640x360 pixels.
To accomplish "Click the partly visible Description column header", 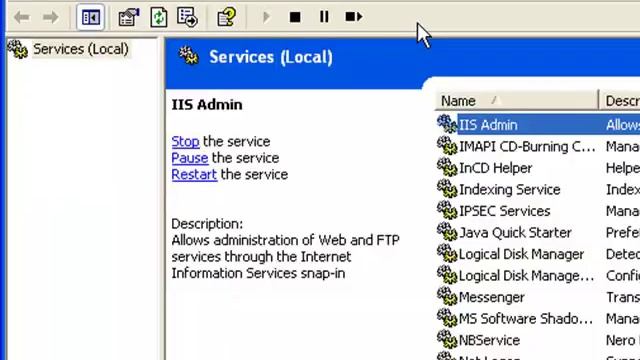I will [x=620, y=100].
